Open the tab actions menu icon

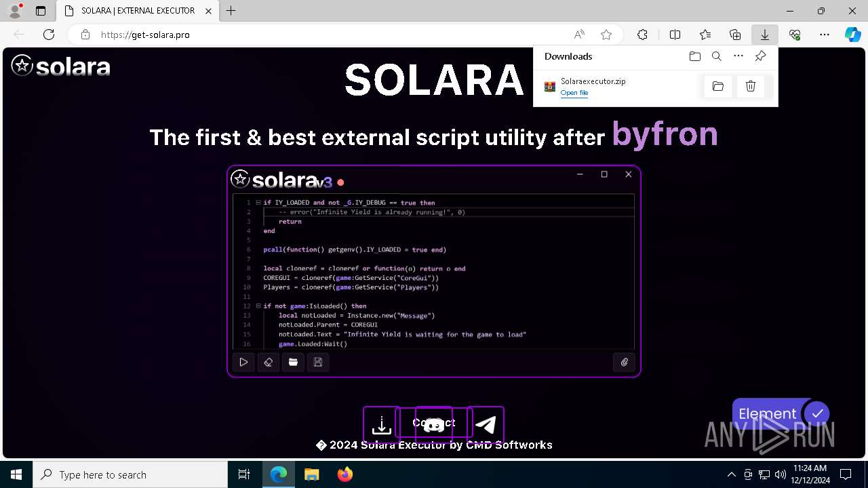click(41, 11)
